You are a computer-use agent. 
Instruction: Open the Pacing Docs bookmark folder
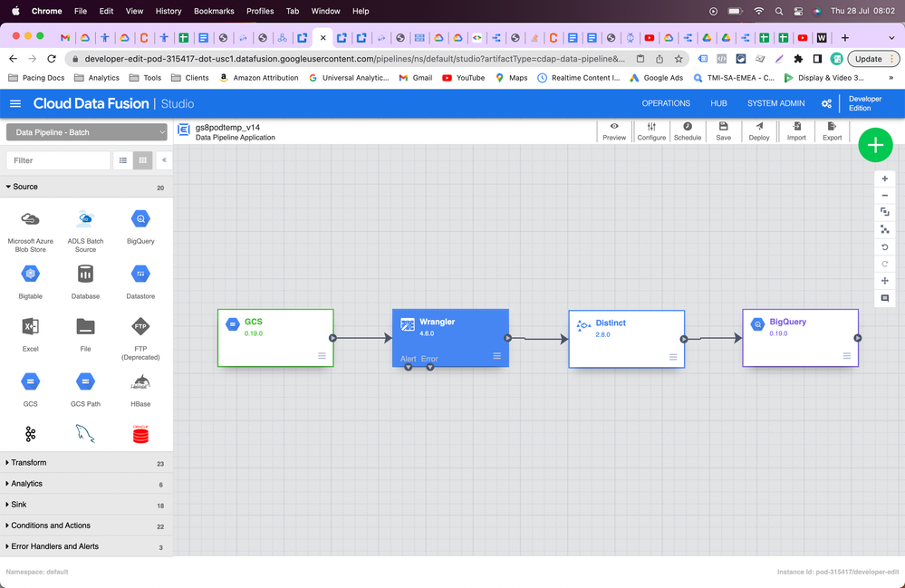tap(36, 78)
